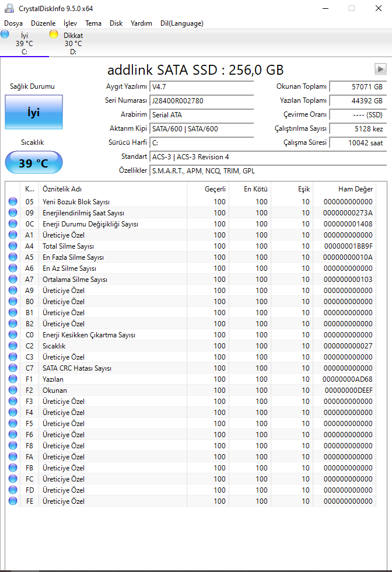Click status orb for attribute FE
This screenshot has height=572, width=392.
pyautogui.click(x=13, y=501)
